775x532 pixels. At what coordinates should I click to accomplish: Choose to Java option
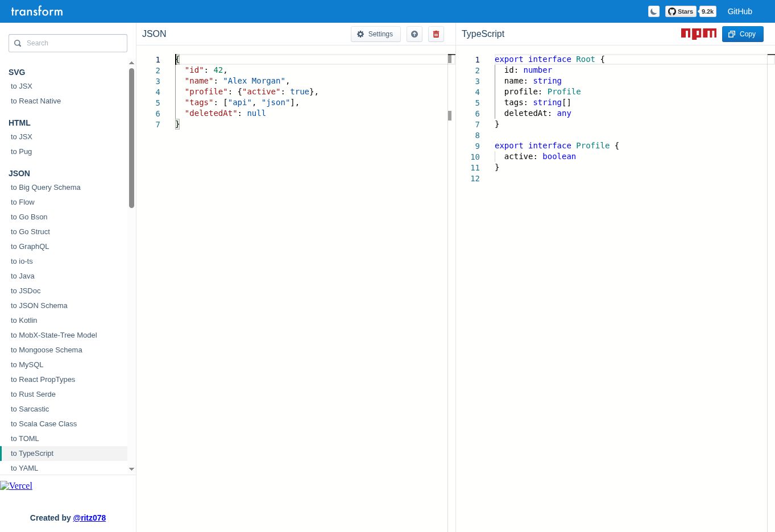click(x=64, y=276)
